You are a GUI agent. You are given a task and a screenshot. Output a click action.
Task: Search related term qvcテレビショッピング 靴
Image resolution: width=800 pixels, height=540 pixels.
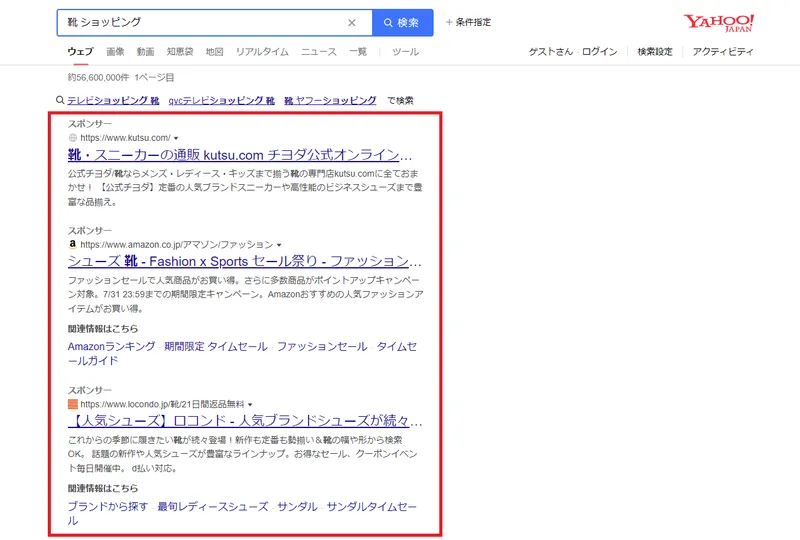tap(221, 101)
